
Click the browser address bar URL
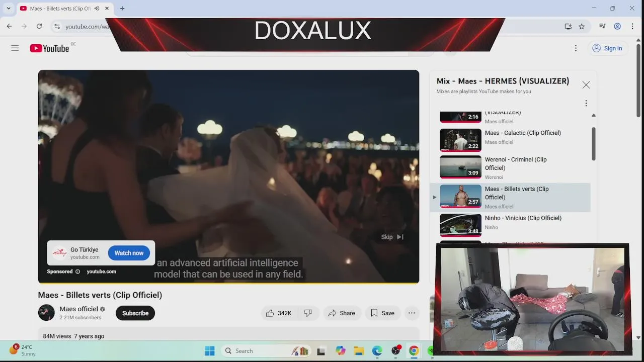coord(87,26)
